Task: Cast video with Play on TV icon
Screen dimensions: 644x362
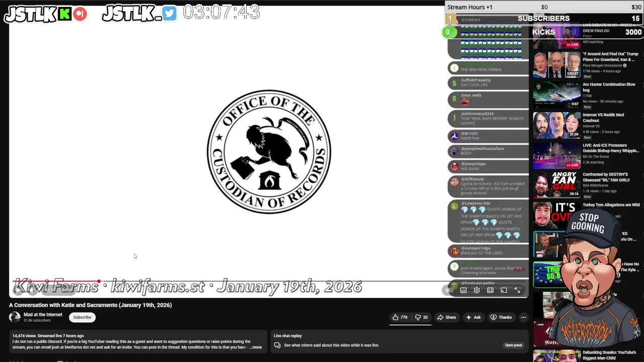Action: [504, 290]
